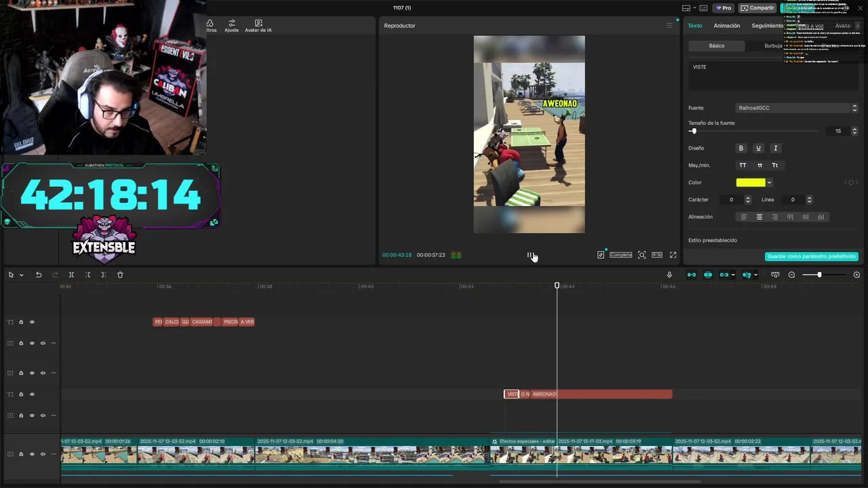This screenshot has width=868, height=488.
Task: Open the Reproductor panel menu
Action: tap(669, 26)
